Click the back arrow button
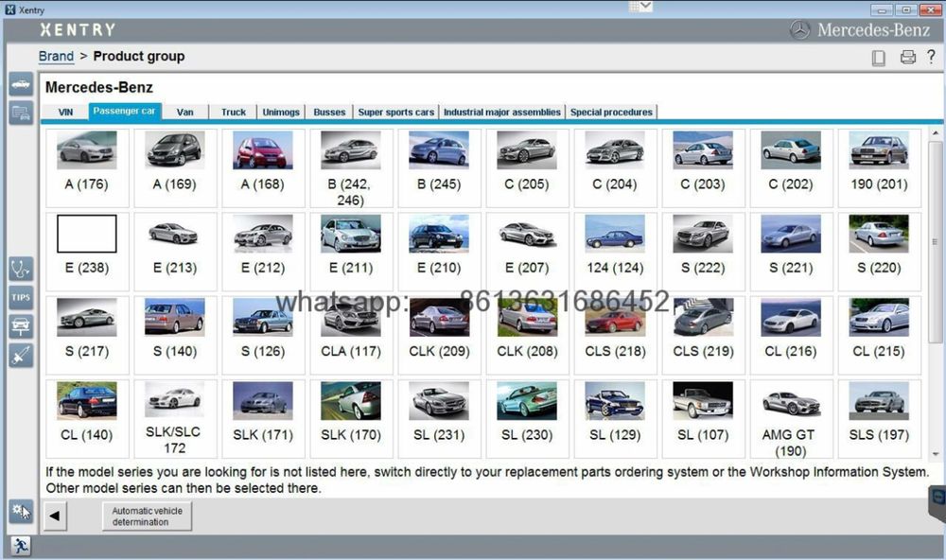The height and width of the screenshot is (560, 946). [55, 516]
